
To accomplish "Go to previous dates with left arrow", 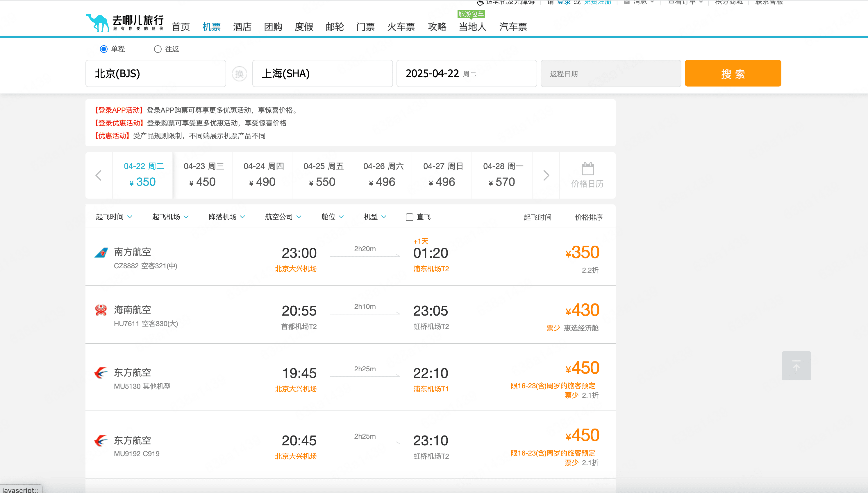I will coord(99,175).
